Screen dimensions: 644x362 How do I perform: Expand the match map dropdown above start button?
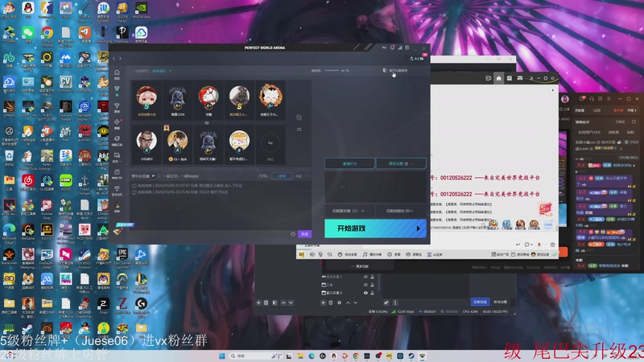coord(399,211)
